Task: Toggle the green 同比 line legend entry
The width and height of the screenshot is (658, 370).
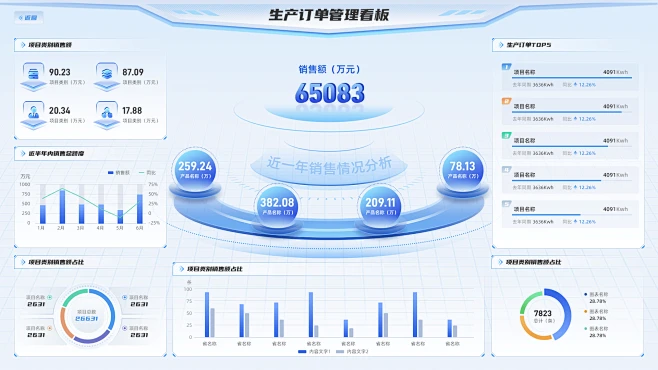Action: [x=147, y=172]
